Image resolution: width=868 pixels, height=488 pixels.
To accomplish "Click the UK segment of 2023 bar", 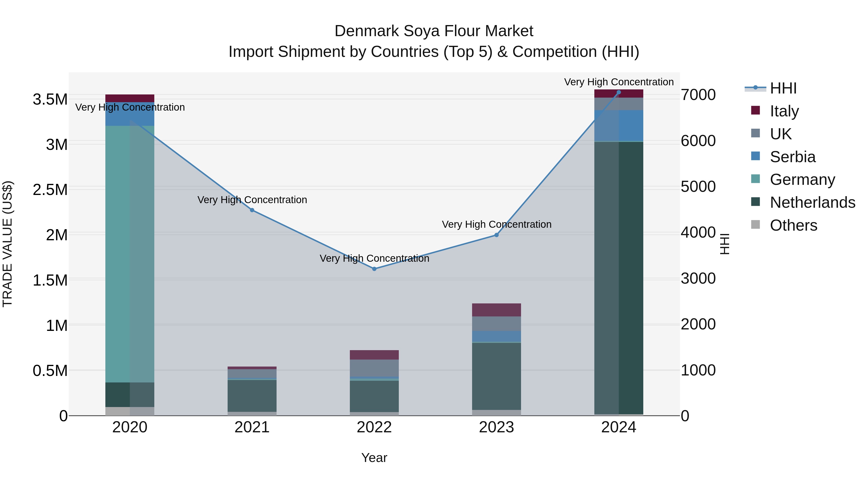I will click(496, 324).
